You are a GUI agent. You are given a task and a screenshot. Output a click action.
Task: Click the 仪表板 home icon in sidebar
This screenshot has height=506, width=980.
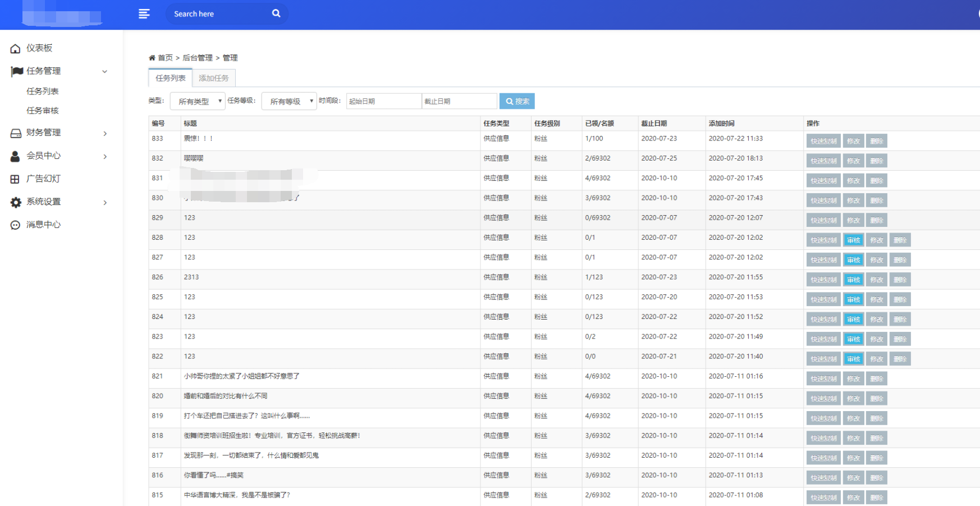coord(16,49)
